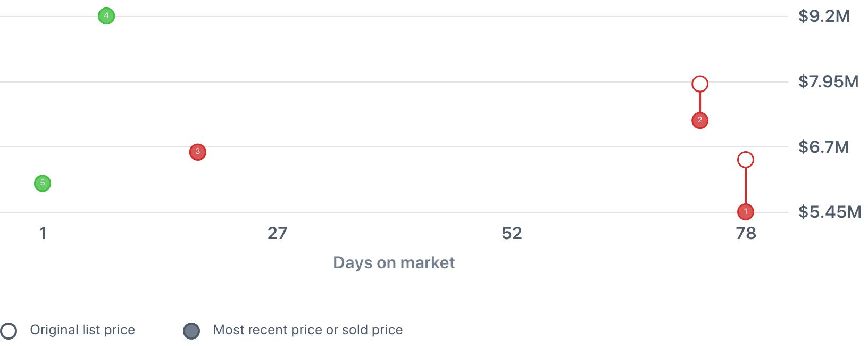Click green marker number 4

point(106,16)
